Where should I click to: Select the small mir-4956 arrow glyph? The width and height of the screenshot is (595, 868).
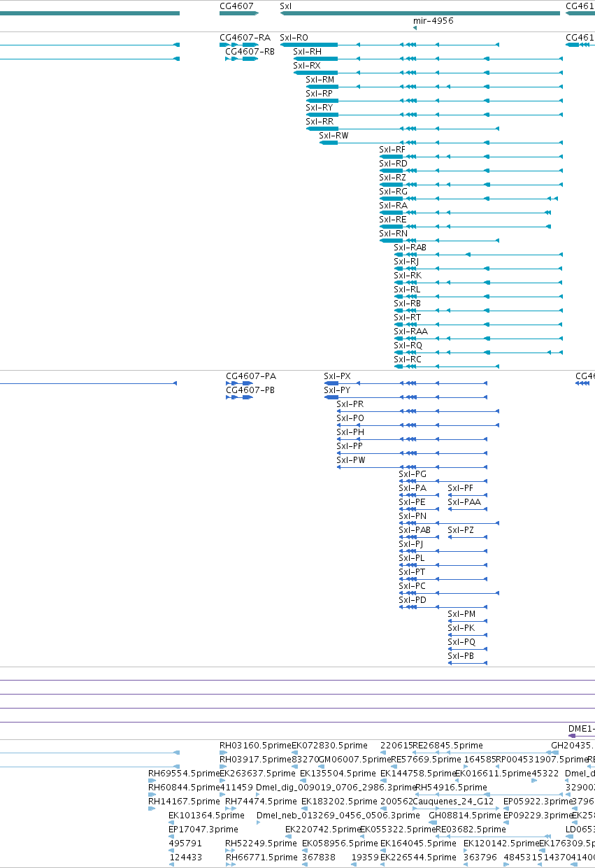415,28
